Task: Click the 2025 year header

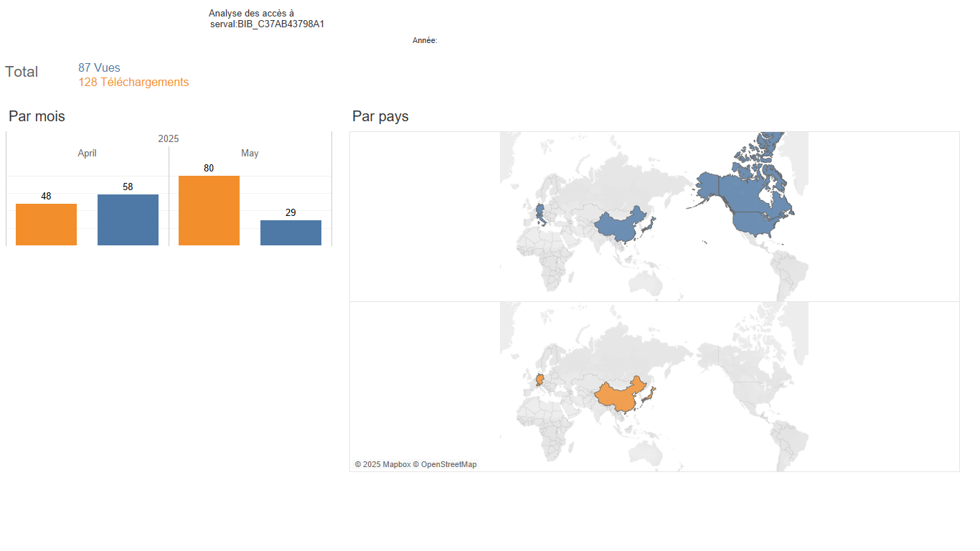Action: 169,138
